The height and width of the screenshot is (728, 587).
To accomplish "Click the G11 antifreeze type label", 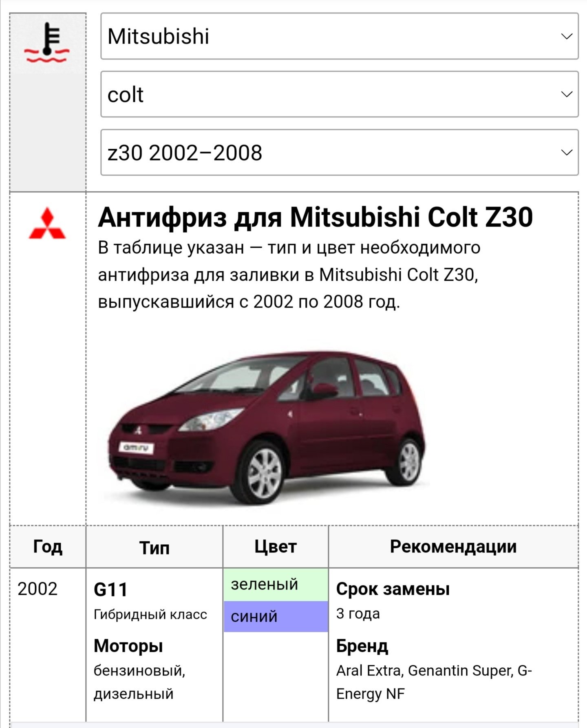I will tap(110, 589).
